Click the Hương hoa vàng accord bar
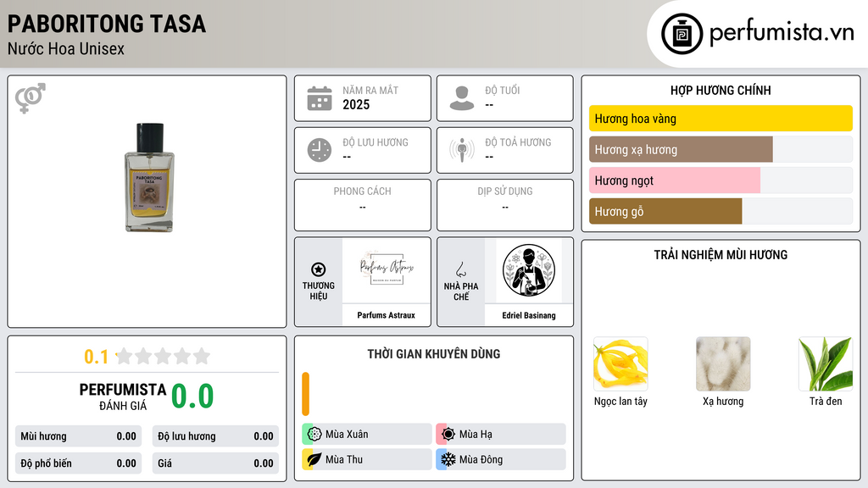This screenshot has width=868, height=488. pos(721,119)
